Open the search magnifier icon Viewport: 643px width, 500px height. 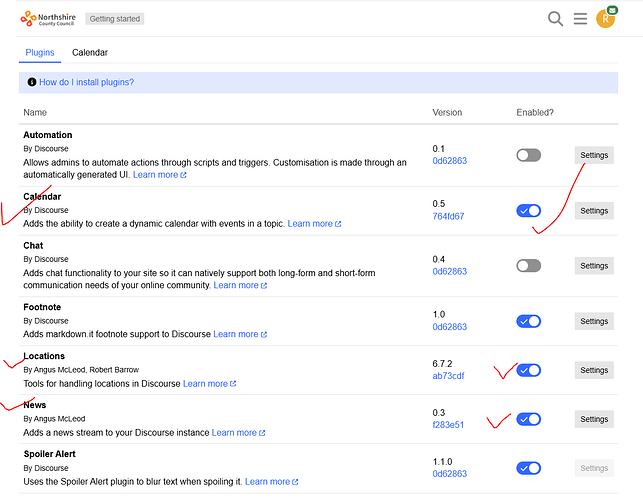(555, 19)
